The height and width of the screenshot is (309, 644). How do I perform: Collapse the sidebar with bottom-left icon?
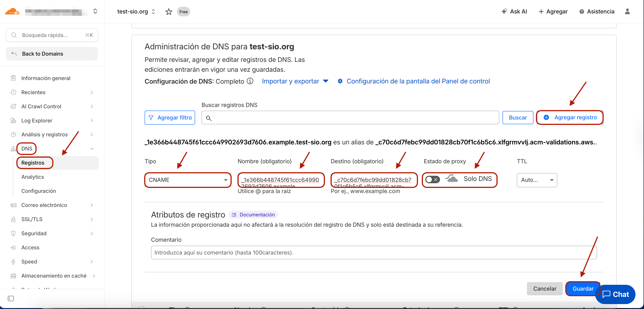click(x=11, y=298)
